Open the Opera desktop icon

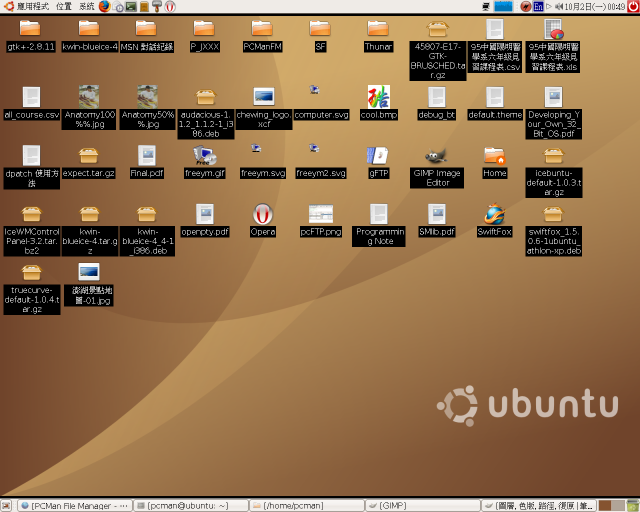[x=262, y=214]
